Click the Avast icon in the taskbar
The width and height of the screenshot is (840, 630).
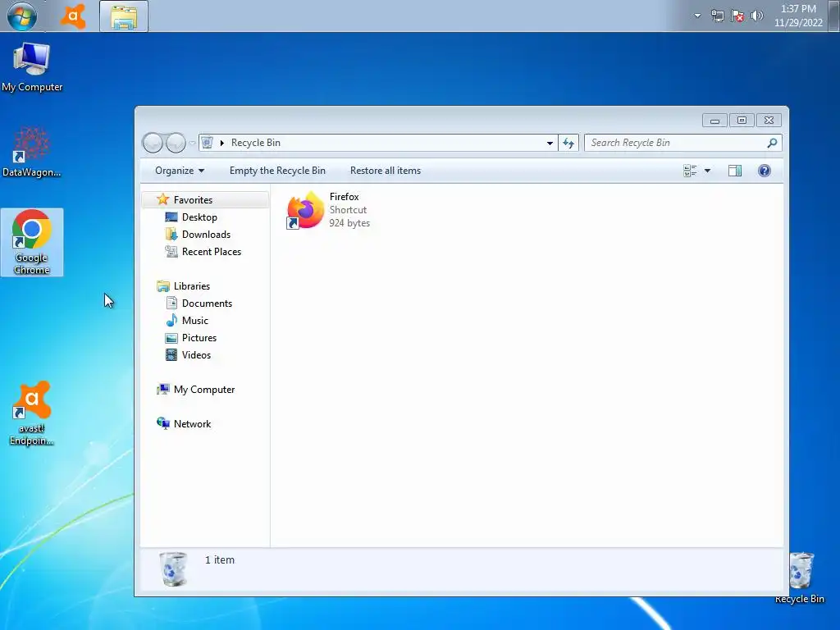click(x=73, y=16)
